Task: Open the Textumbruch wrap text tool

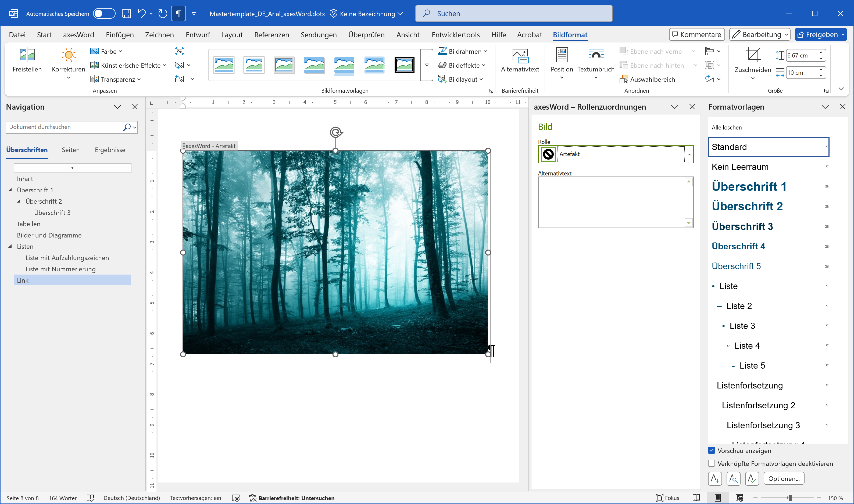Action: [x=596, y=55]
